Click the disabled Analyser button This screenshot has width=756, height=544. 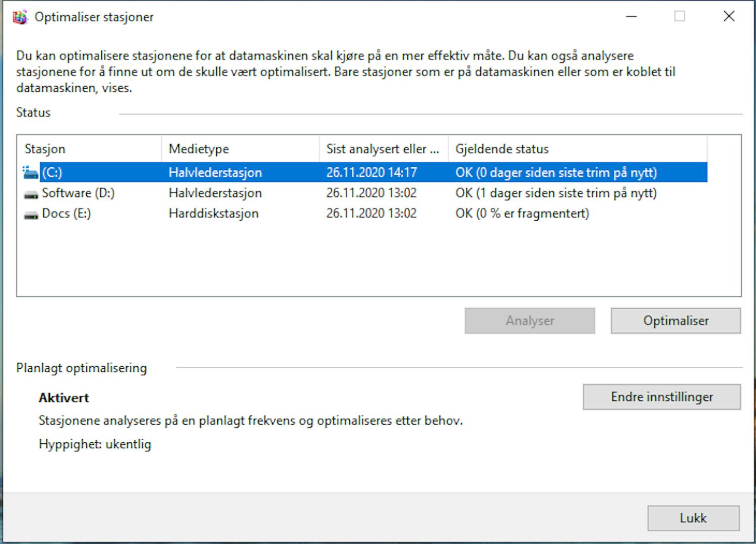click(529, 320)
